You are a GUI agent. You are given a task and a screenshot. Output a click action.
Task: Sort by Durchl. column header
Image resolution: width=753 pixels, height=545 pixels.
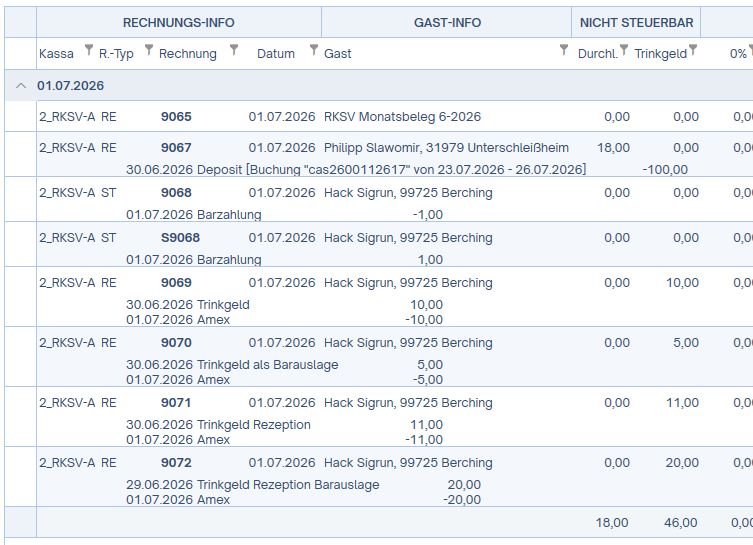[597, 54]
